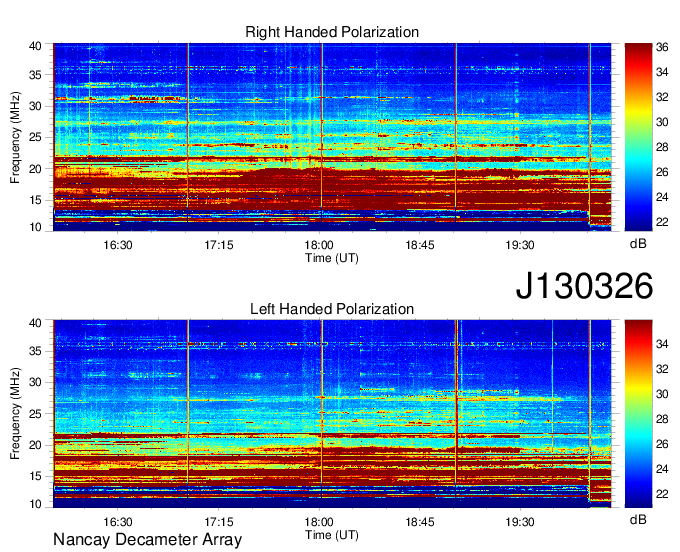This screenshot has height=552, width=680.
Task: Select the 35 MHz tick on Left Handed plot
Action: [x=35, y=352]
